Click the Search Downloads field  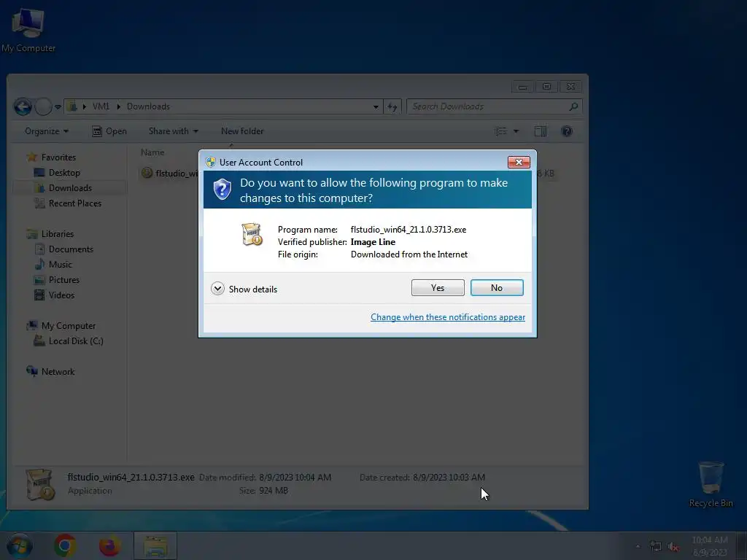pos(494,106)
